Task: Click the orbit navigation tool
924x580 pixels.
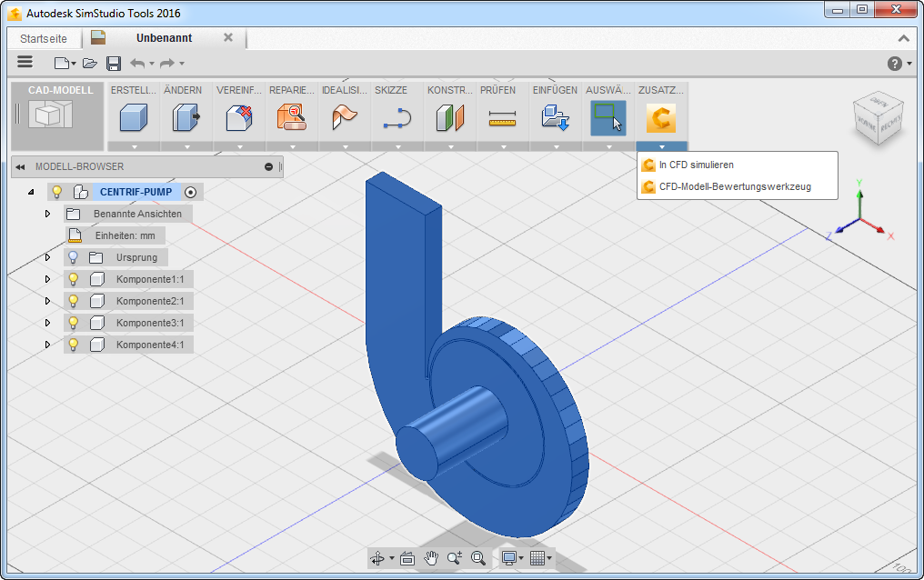Action: 377,557
